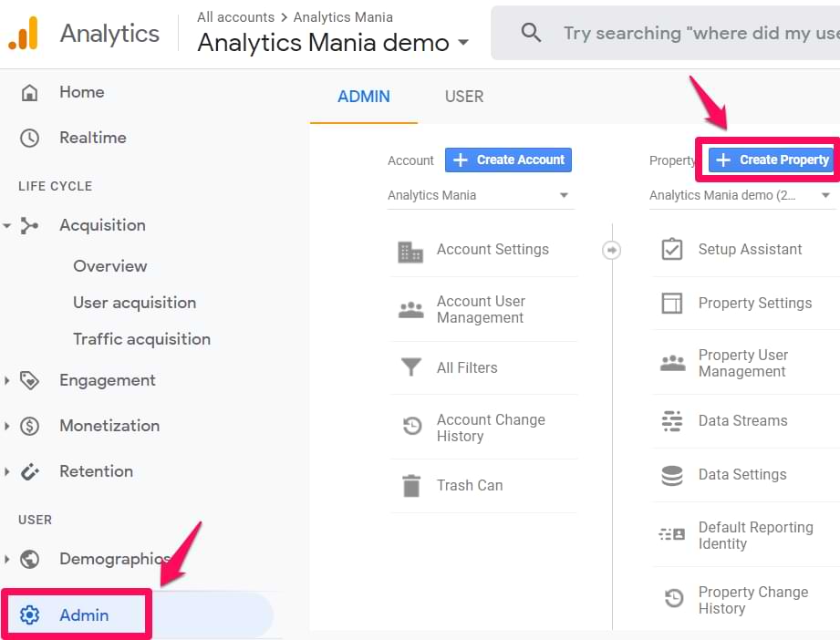
Task: Open the Home section
Action: pos(81,92)
